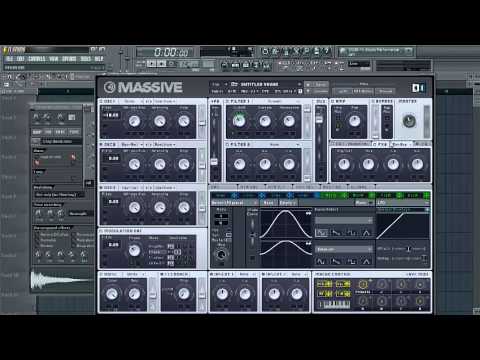Click the LFO amp knob

[x=221, y=255]
